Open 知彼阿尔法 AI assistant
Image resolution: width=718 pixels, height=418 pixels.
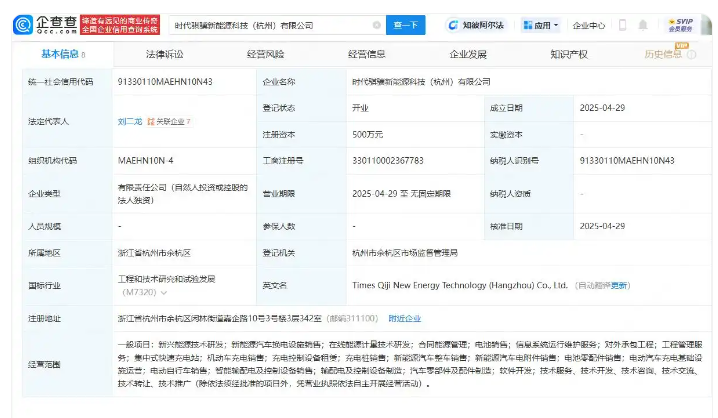tap(475, 25)
